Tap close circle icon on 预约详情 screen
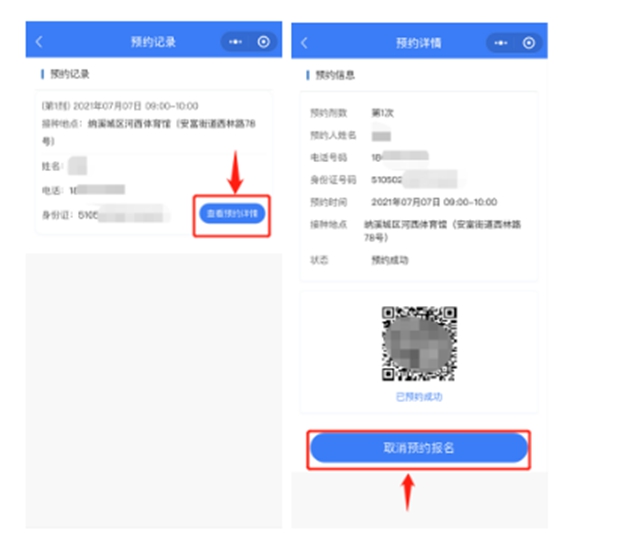640x542 pixels. click(x=529, y=43)
